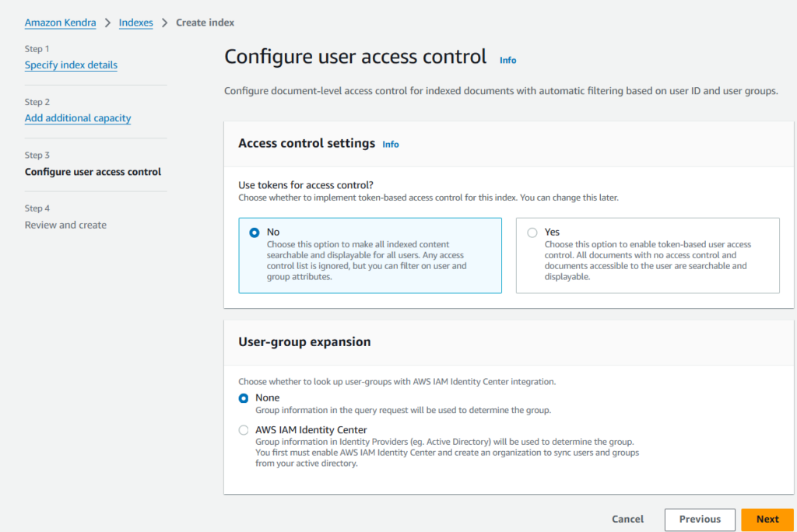Click the Yes tile description text

click(646, 261)
